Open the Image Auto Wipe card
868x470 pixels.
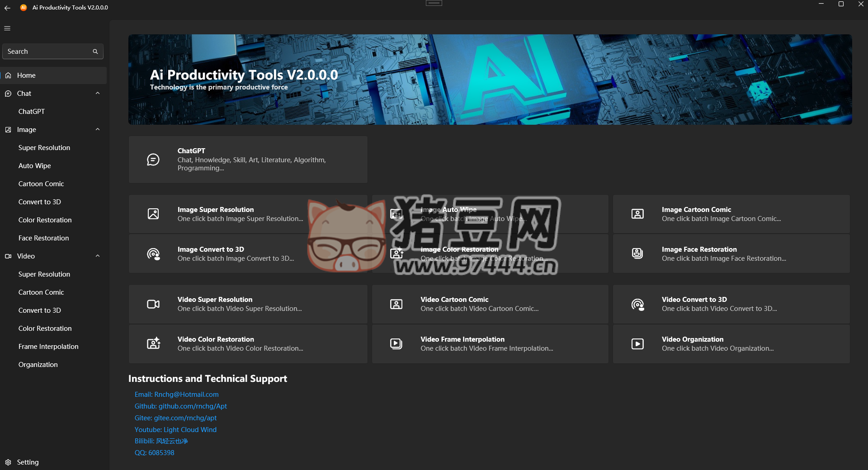coord(490,214)
